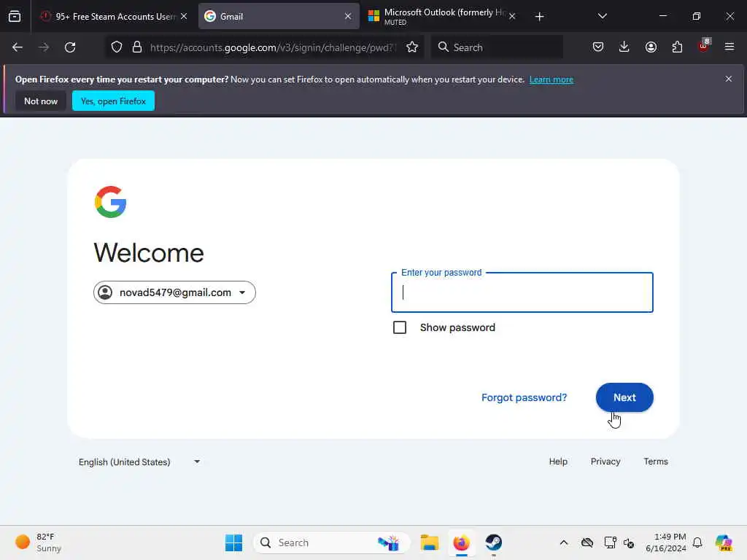Switch to the Gmail tab

(x=279, y=16)
